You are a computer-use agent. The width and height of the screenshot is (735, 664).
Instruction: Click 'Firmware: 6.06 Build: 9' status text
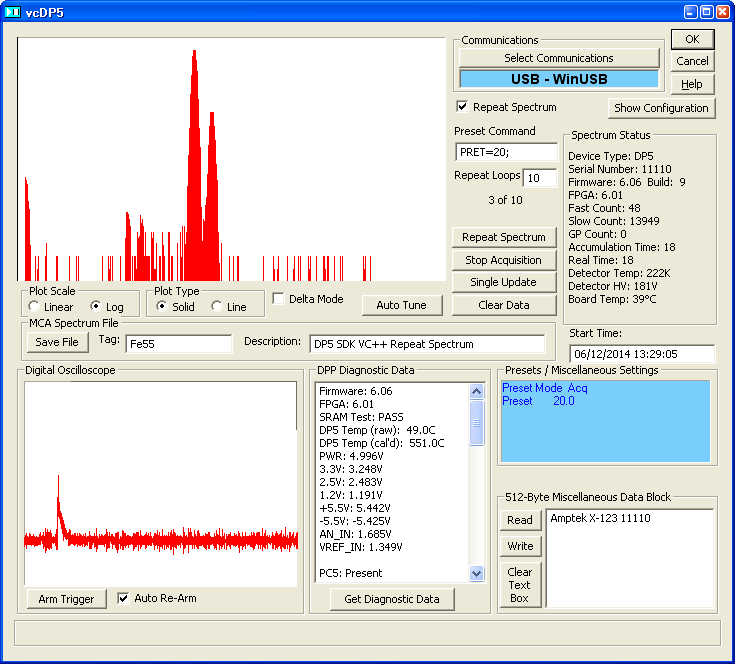pyautogui.click(x=627, y=182)
